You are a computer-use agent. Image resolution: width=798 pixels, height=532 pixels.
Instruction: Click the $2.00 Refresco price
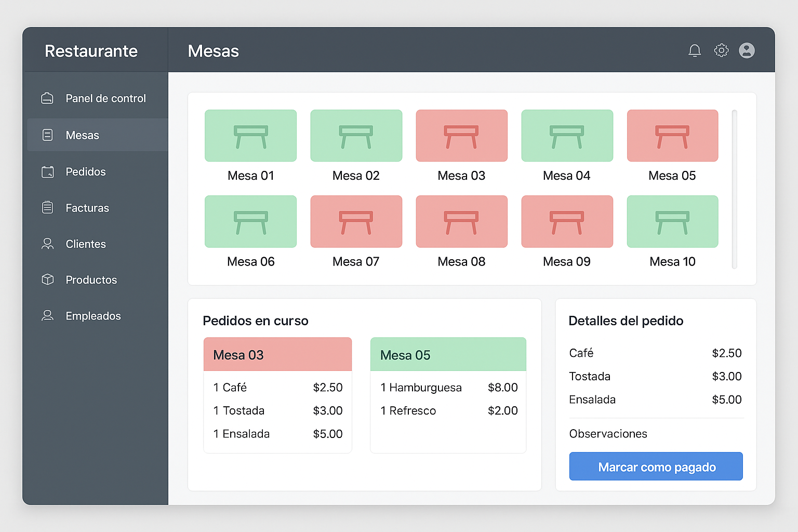[503, 410]
